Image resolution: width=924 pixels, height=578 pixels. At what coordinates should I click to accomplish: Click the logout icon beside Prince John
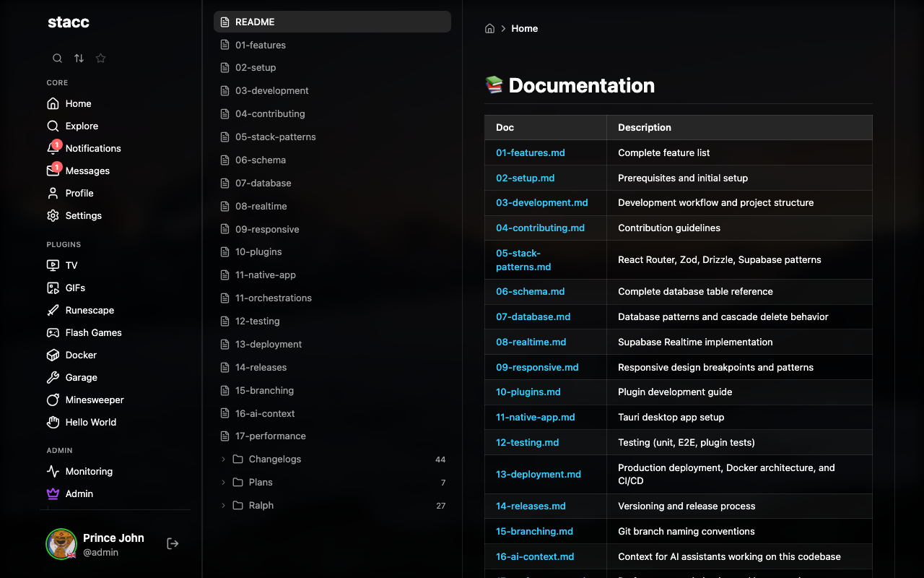tap(173, 544)
